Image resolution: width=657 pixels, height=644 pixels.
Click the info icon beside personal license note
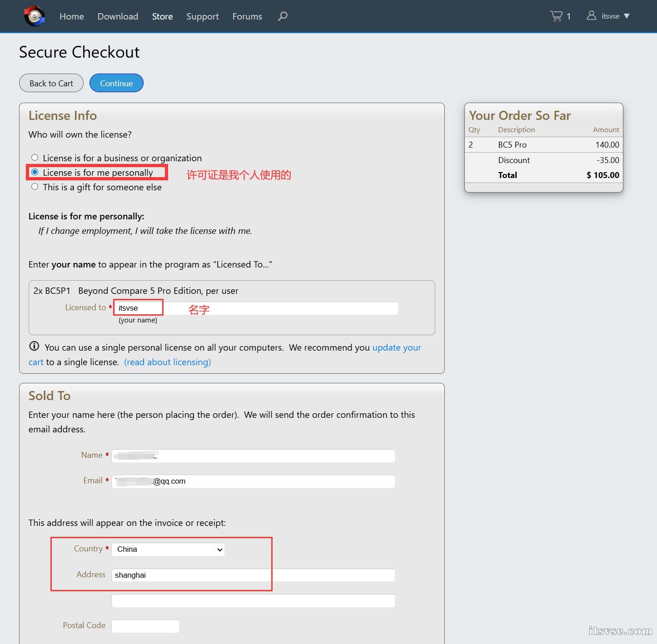tap(34, 347)
